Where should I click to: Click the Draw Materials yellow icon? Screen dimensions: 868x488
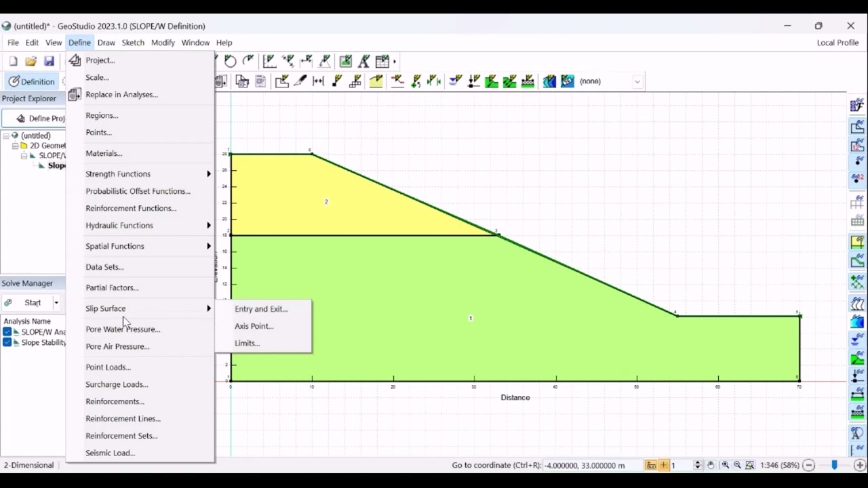(376, 81)
